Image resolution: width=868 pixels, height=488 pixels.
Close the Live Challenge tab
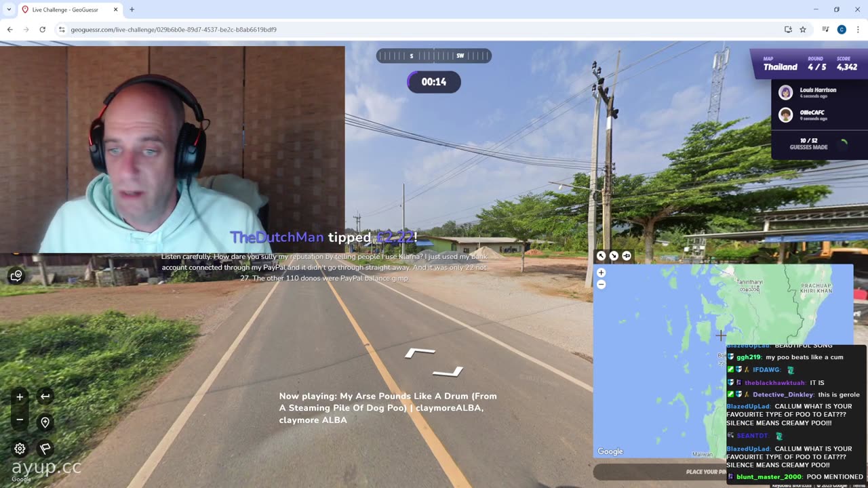coord(115,9)
